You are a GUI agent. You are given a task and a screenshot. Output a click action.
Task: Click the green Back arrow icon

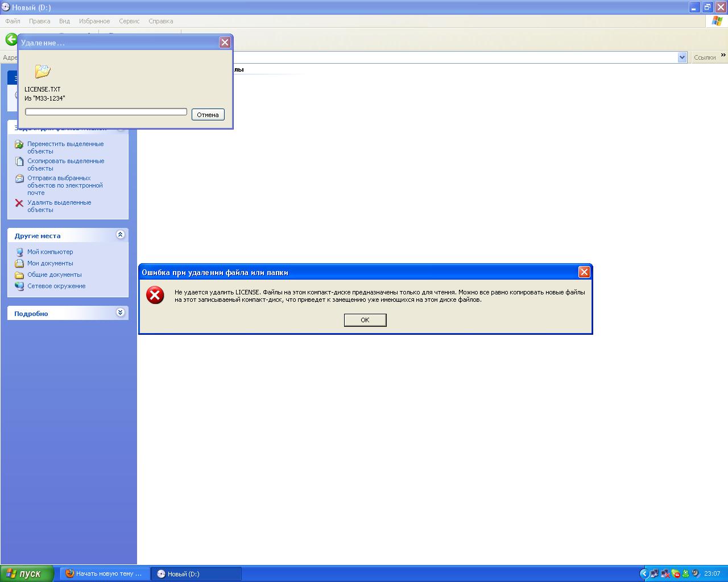click(x=11, y=39)
